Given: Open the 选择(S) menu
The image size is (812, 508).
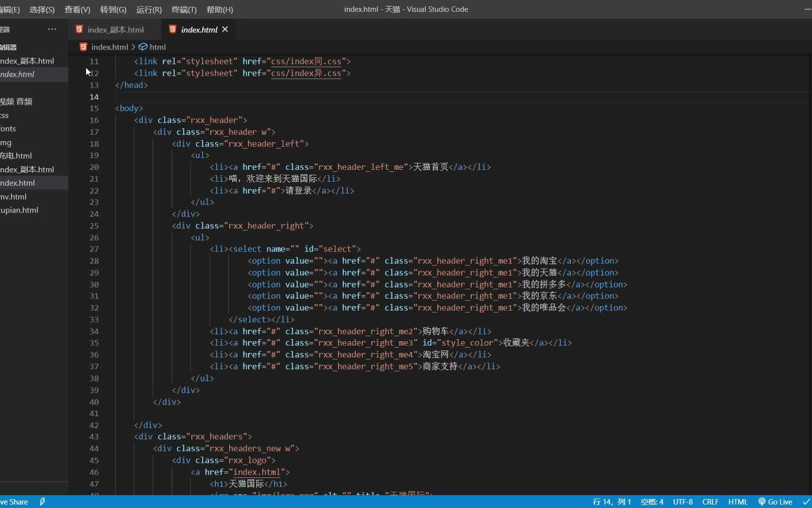Looking at the screenshot, I should tap(42, 9).
